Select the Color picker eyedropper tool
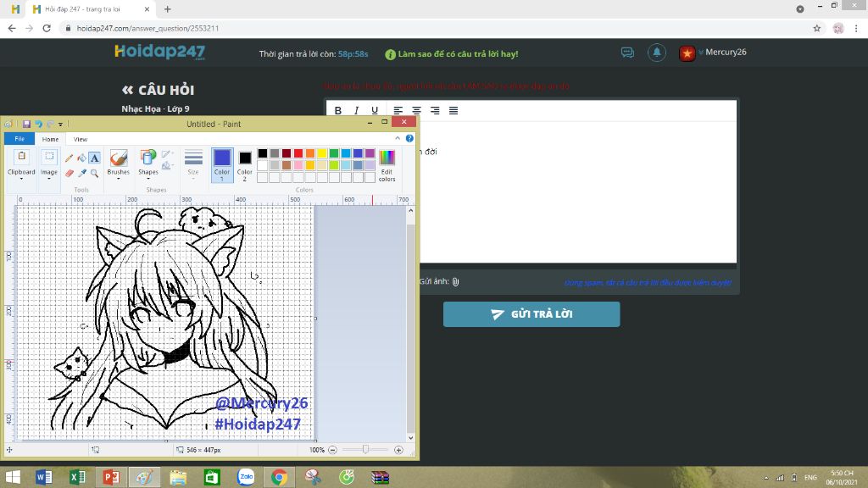 pyautogui.click(x=82, y=173)
